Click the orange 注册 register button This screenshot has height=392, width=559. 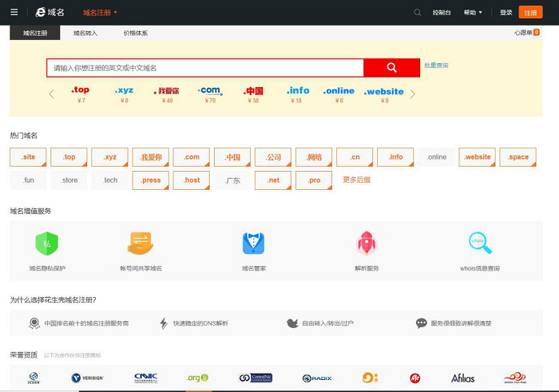tap(530, 12)
